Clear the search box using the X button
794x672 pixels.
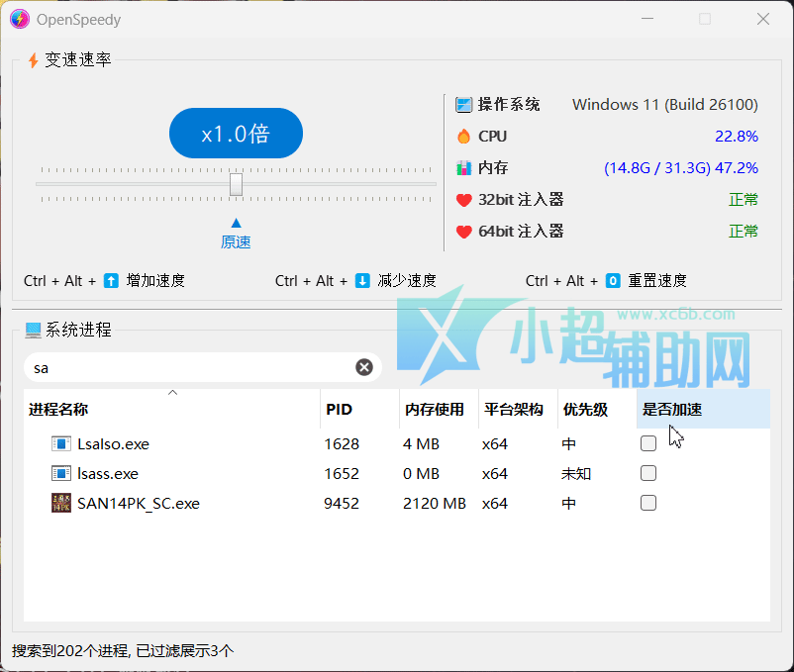(x=364, y=367)
